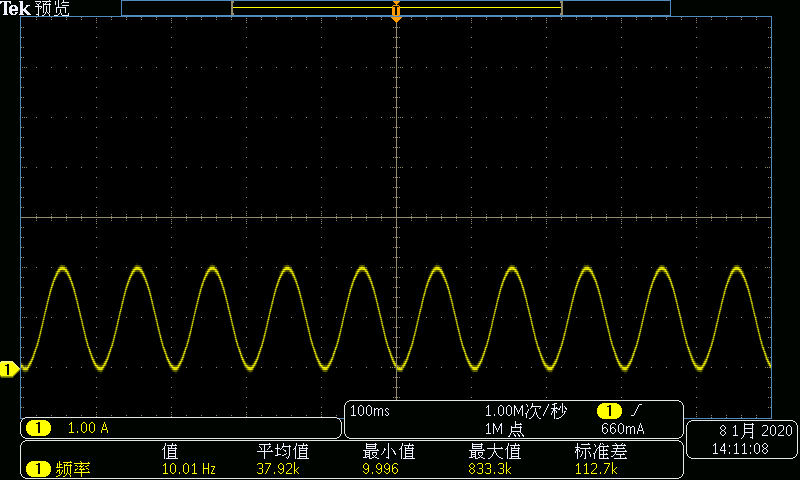This screenshot has width=800, height=480.
Task: Click the 100ms timebase readout
Action: click(370, 411)
